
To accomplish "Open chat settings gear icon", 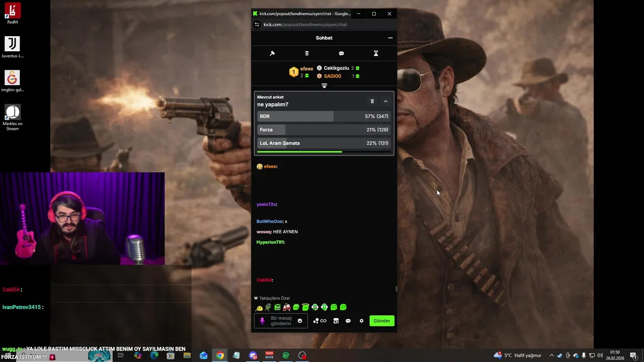I will click(x=361, y=321).
